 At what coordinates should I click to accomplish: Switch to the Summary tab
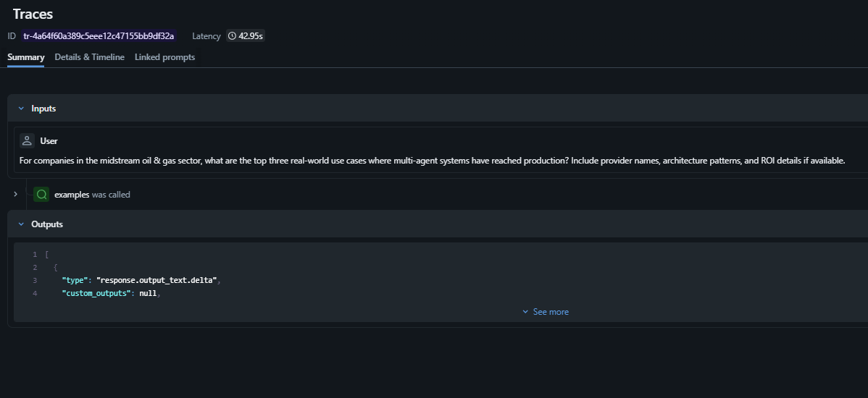click(x=26, y=57)
